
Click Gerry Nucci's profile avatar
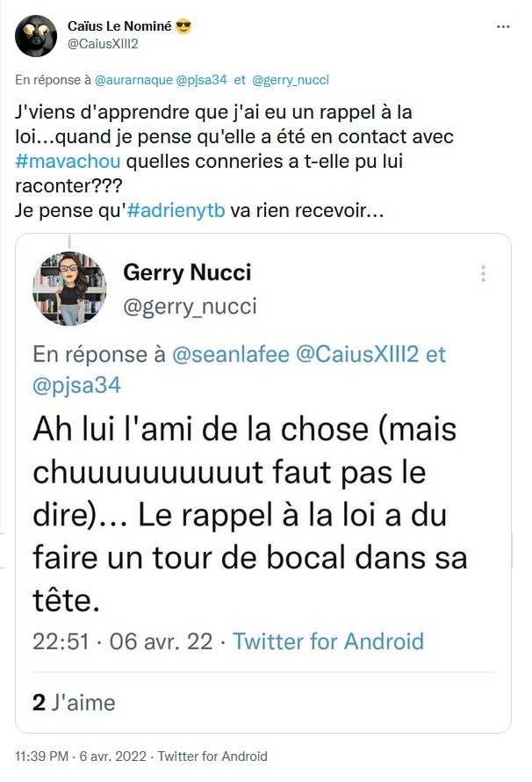69,288
